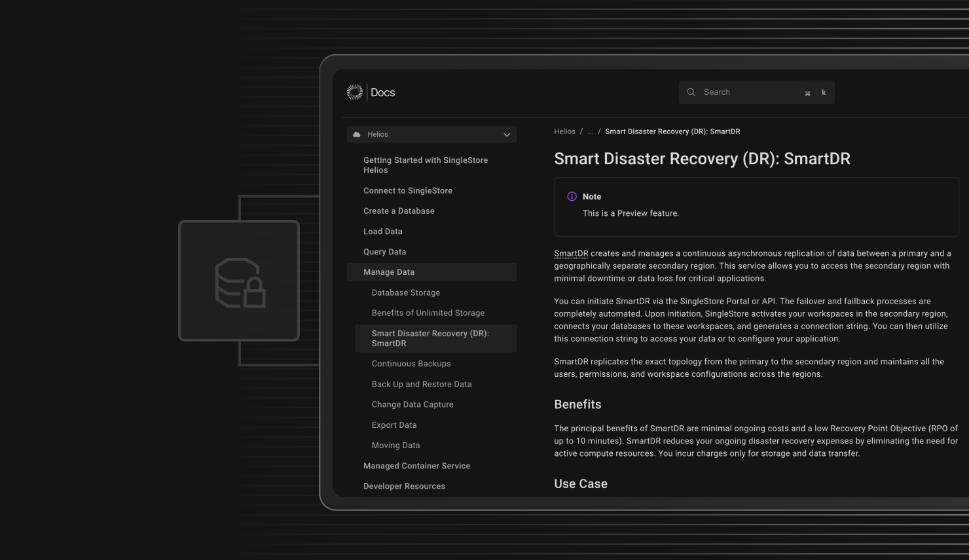The image size is (969, 560).
Task: Click the search magnifier icon
Action: click(x=691, y=92)
